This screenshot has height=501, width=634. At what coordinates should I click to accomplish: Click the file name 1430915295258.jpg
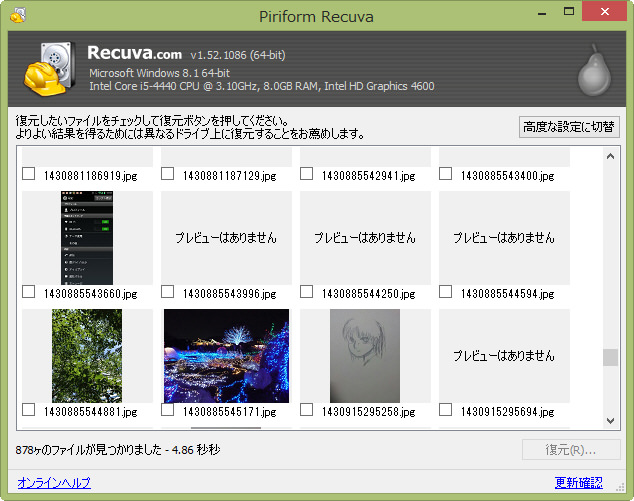(x=369, y=412)
